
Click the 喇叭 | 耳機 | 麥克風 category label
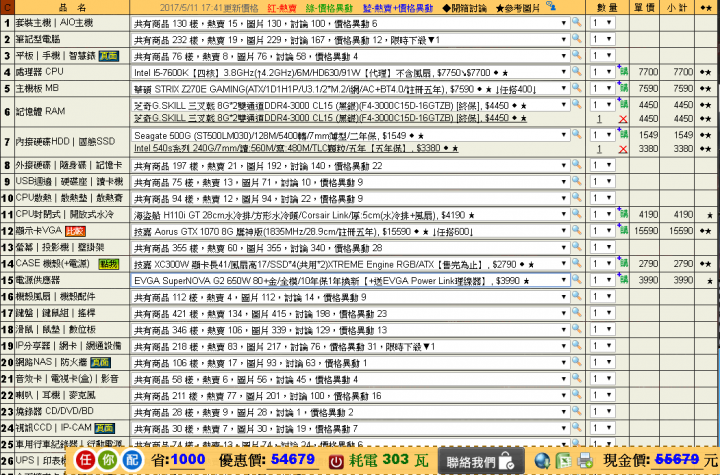pyautogui.click(x=56, y=395)
